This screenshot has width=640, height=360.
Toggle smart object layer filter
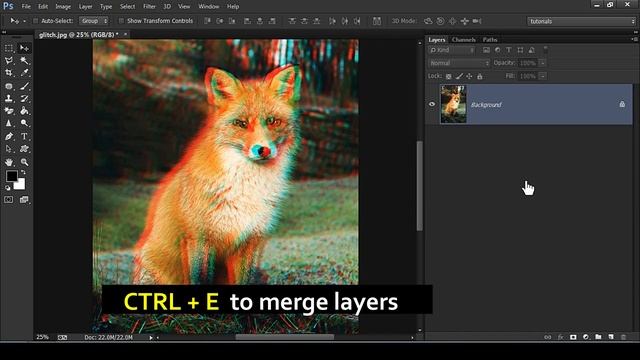[531, 50]
